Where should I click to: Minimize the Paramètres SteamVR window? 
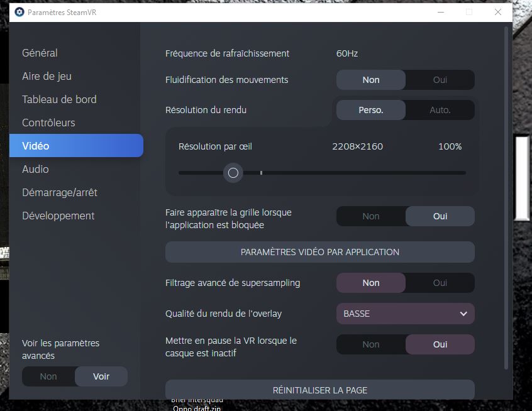[x=441, y=12]
